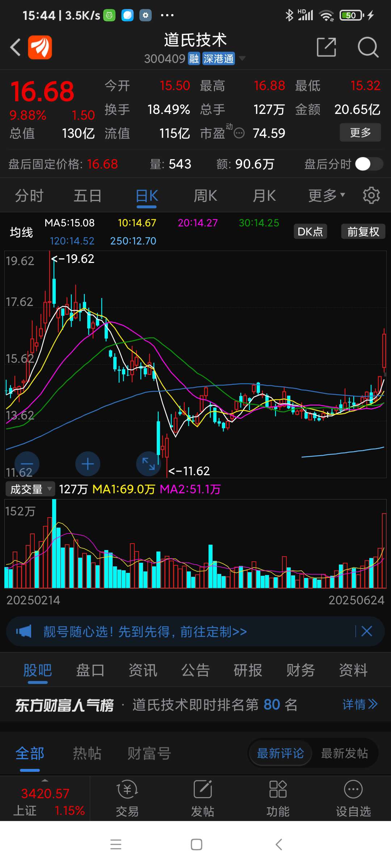Switch to 周K chart tab
This screenshot has width=391, height=868.
click(x=205, y=196)
